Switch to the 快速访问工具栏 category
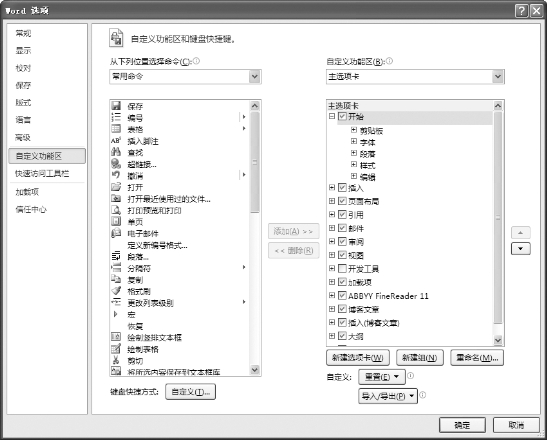Image resolution: width=547 pixels, height=440 pixels. pyautogui.click(x=42, y=173)
